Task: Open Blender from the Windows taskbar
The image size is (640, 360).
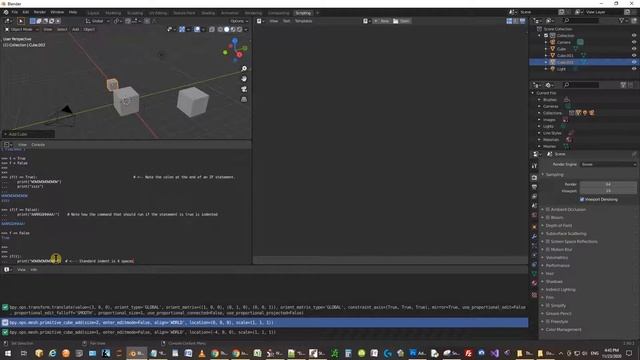Action: click(136, 353)
